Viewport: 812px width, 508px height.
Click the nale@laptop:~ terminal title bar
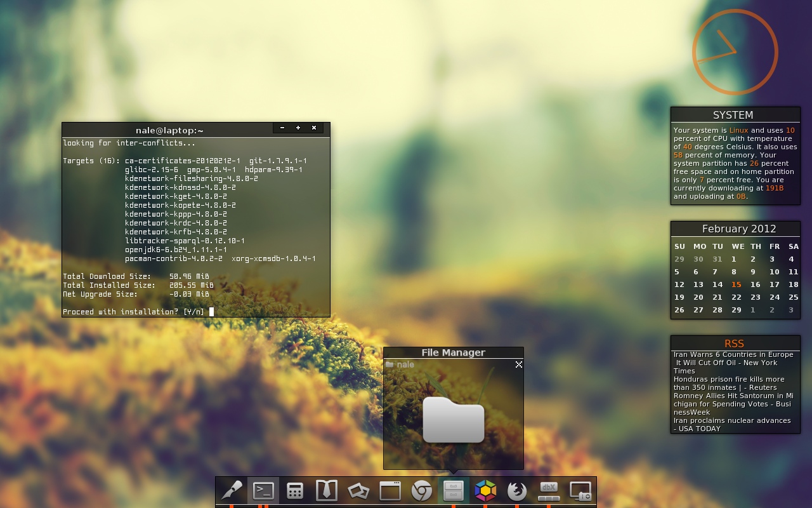pyautogui.click(x=169, y=130)
